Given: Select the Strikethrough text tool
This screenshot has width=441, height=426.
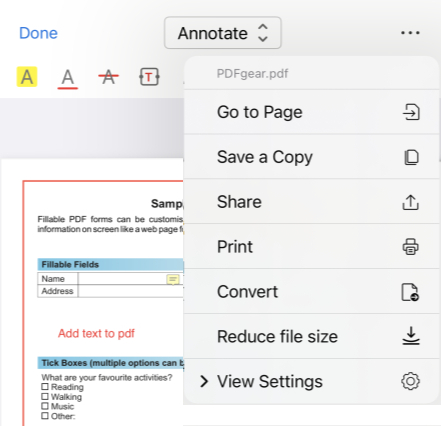Looking at the screenshot, I should pyautogui.click(x=108, y=77).
